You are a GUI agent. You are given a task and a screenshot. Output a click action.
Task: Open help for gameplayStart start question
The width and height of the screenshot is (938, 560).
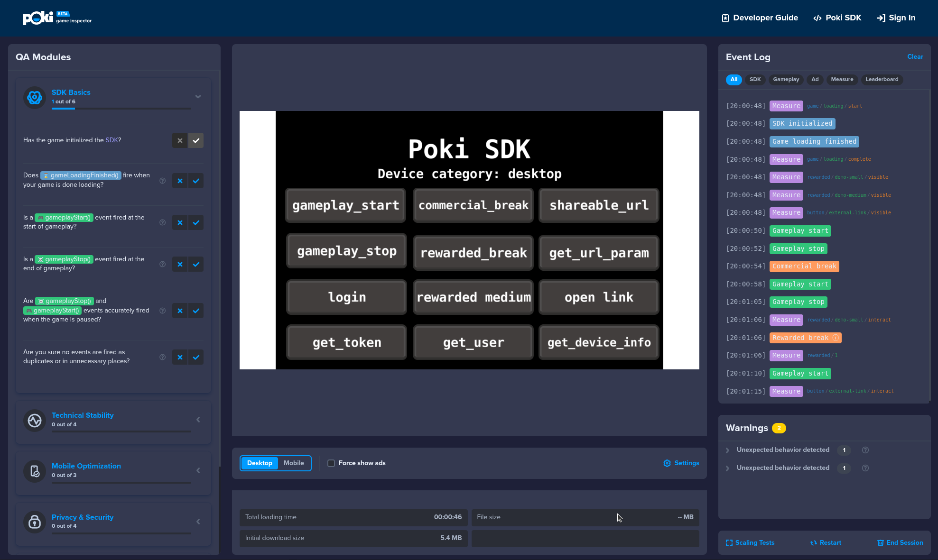[x=162, y=222]
